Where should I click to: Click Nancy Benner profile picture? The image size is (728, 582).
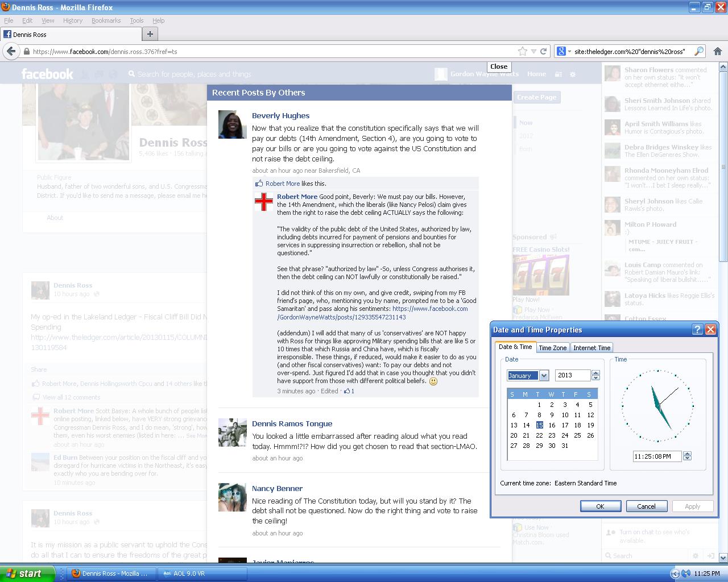[232, 497]
